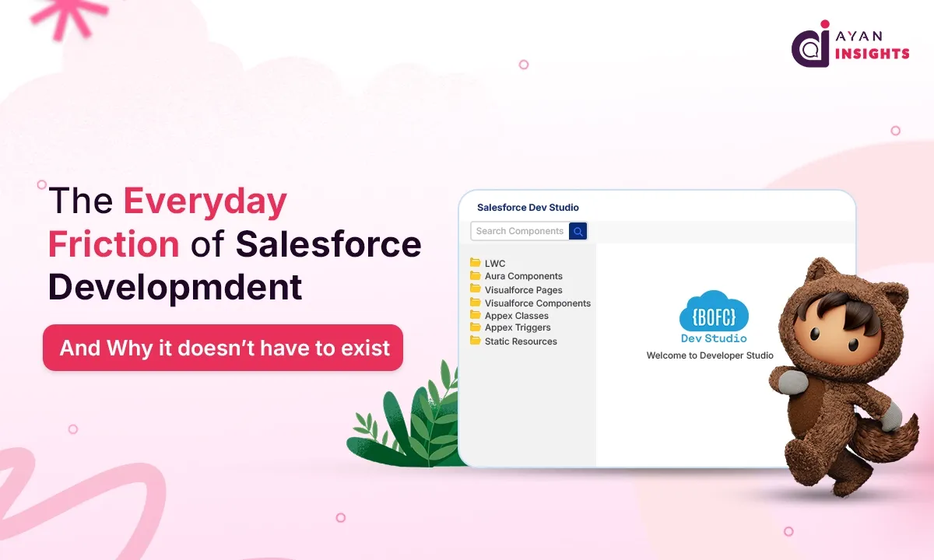Open the Appex Classes folder icon
This screenshot has height=560, width=934.
pos(475,315)
